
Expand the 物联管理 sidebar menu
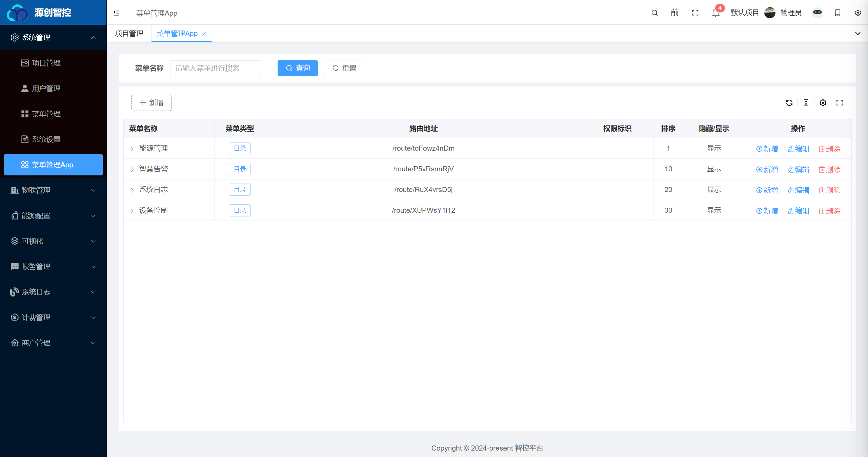[x=53, y=190]
